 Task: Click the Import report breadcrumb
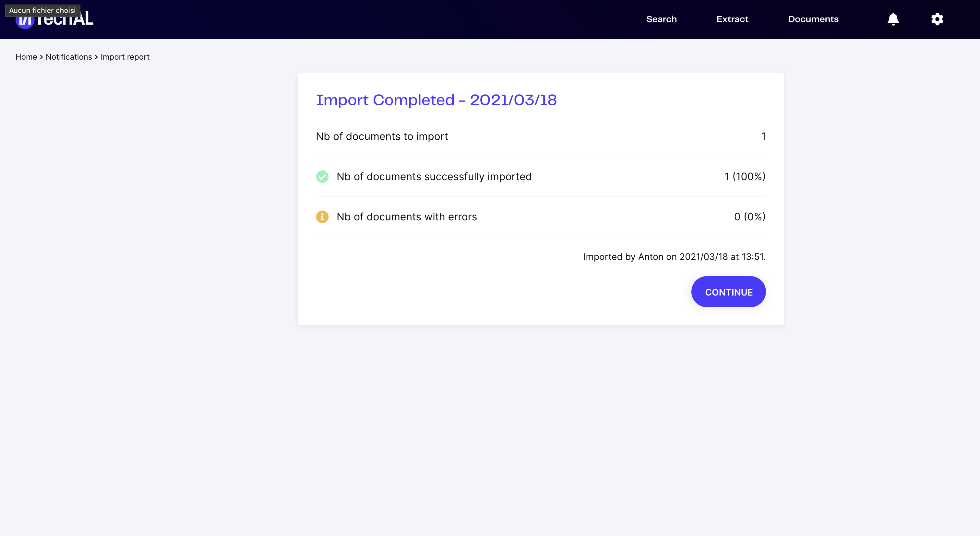[125, 57]
